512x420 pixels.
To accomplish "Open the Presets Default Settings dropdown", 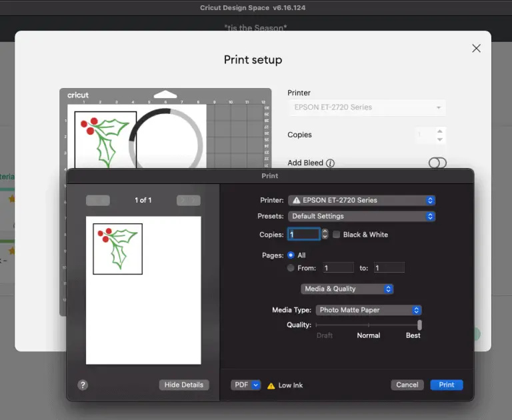I will [x=361, y=217].
